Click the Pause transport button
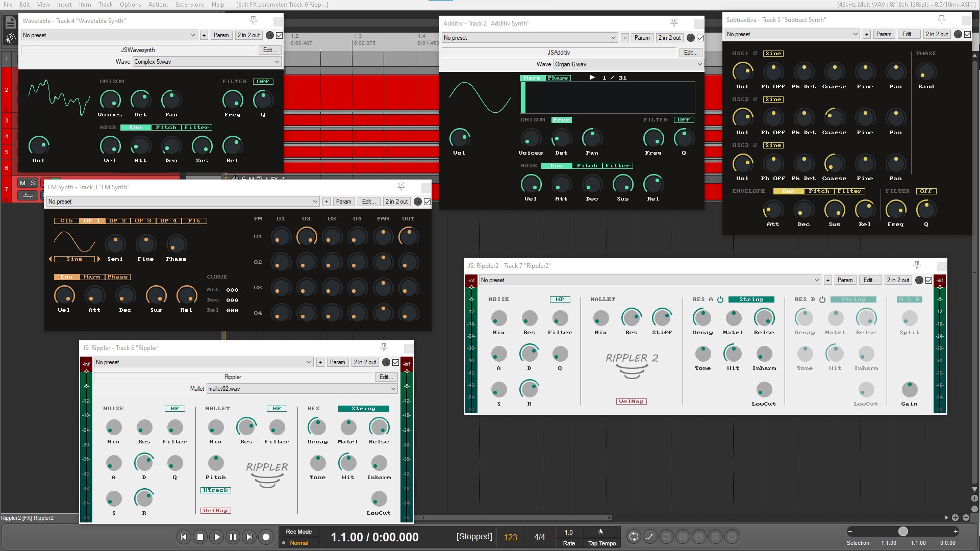Image resolution: width=980 pixels, height=551 pixels. [x=233, y=537]
